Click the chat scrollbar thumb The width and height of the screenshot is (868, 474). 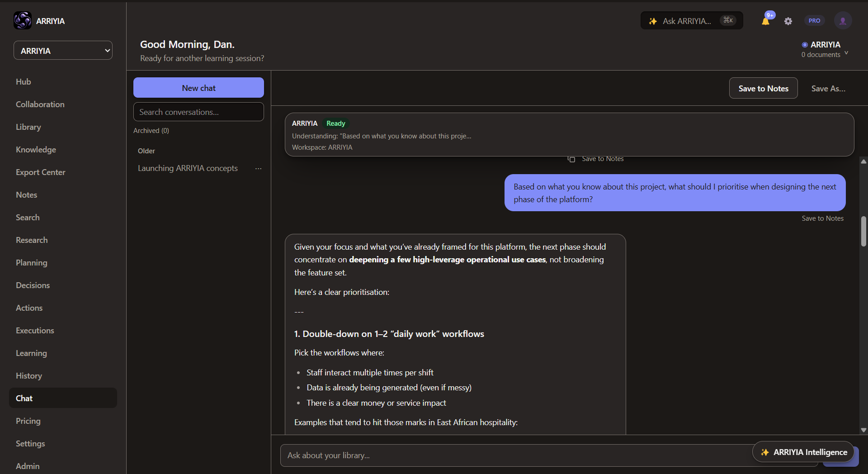863,231
